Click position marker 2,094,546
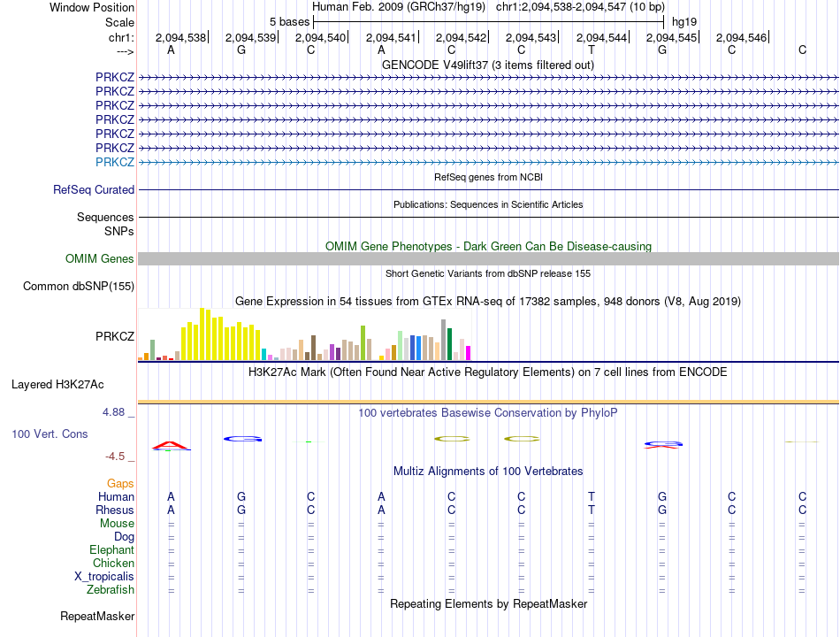840x637 pixels. (x=742, y=37)
